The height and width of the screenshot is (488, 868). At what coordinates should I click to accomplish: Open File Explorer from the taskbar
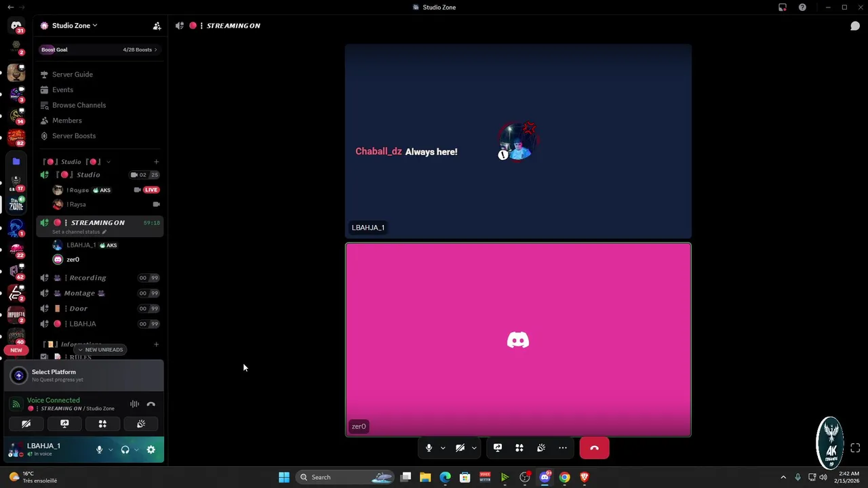tap(425, 477)
